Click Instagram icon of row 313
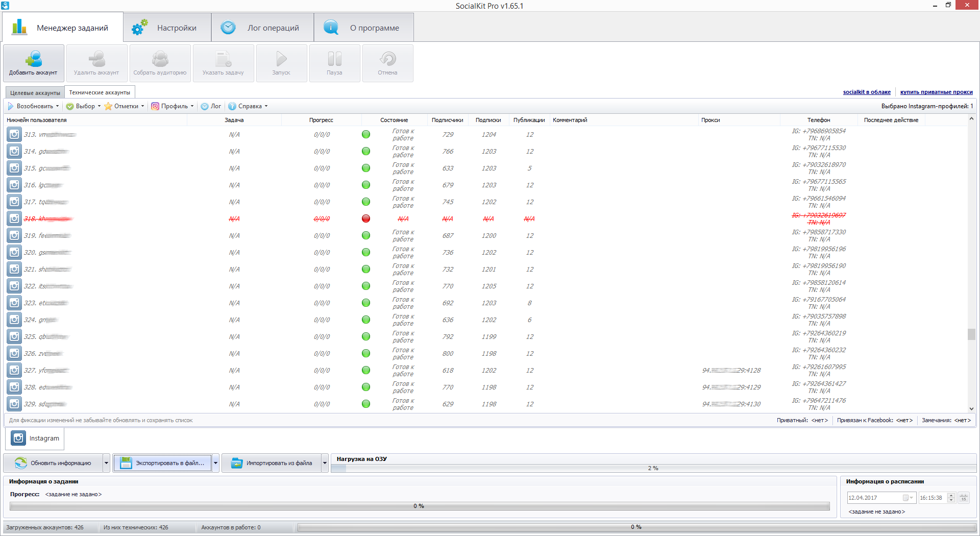Screen dimensions: 980x536 pos(14,134)
